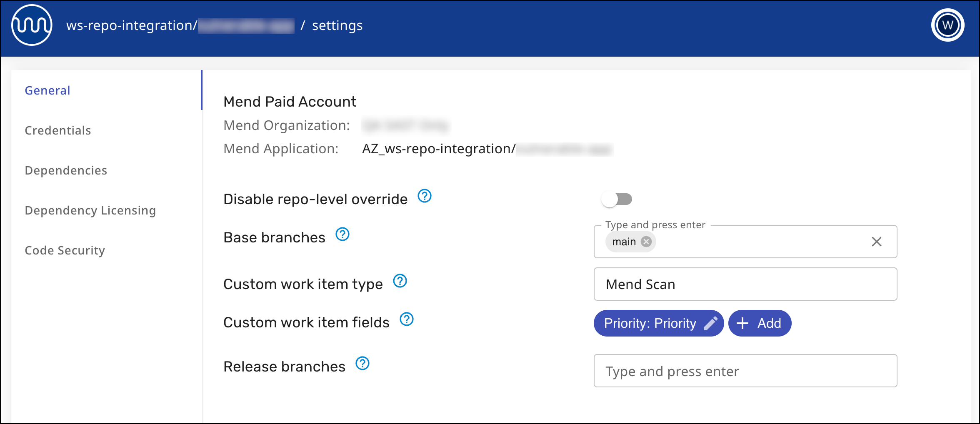Screen dimensions: 980x424
Task: Select the General settings tab
Action: click(47, 90)
